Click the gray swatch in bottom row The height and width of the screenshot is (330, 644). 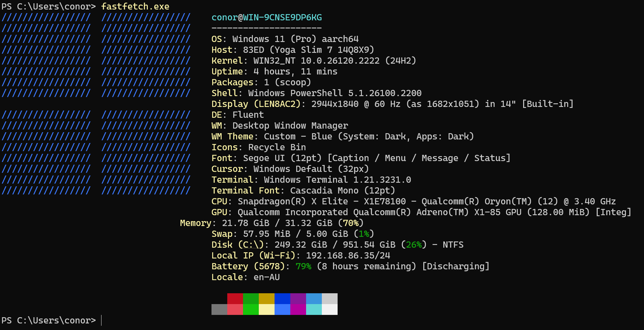click(x=219, y=309)
